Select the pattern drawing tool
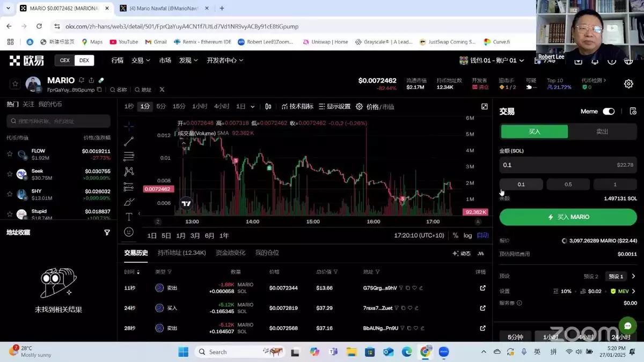The height and width of the screenshot is (362, 644). (x=129, y=172)
